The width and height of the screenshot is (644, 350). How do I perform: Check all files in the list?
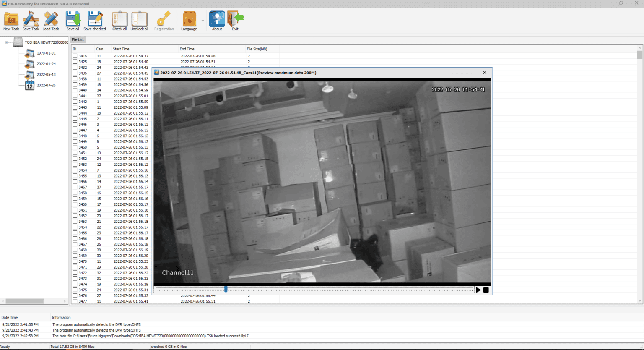(x=119, y=20)
